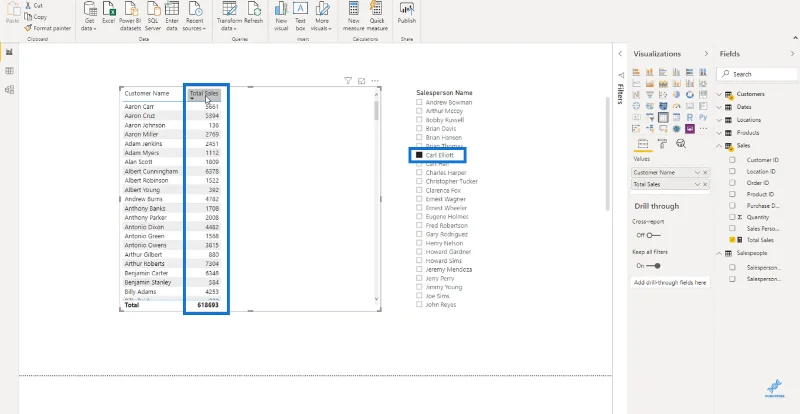Expand the Filters pane arrow

coord(620,54)
